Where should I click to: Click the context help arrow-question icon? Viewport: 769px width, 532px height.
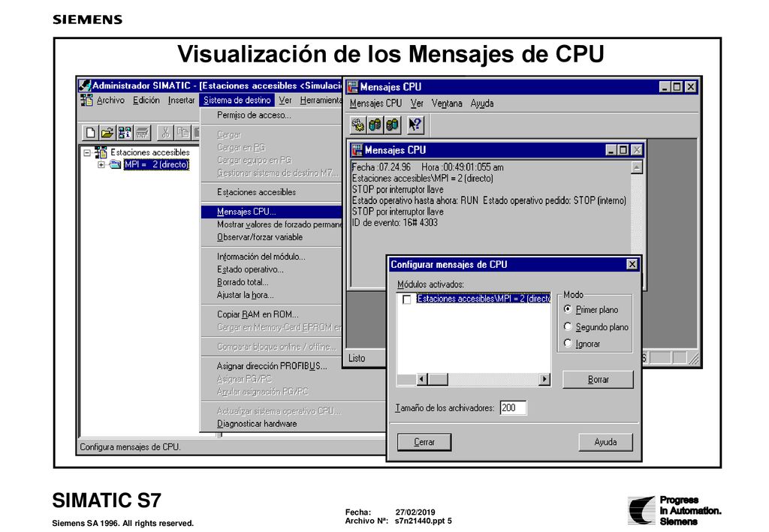click(x=415, y=125)
